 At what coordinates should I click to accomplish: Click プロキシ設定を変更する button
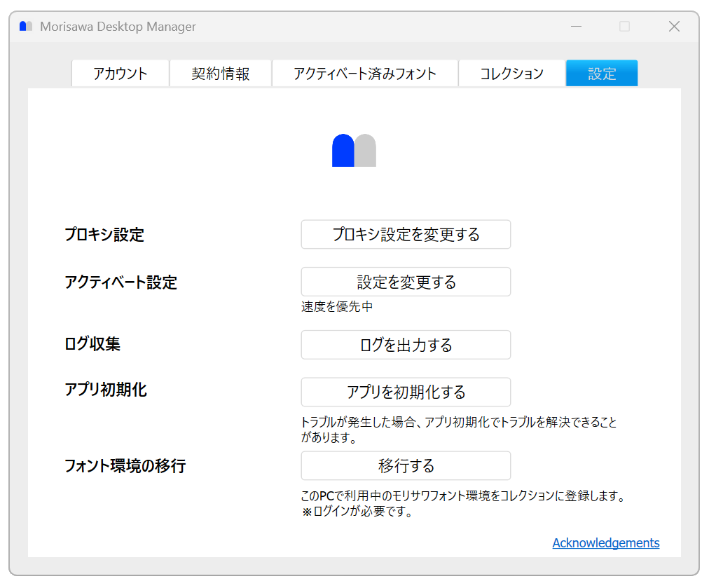point(406,234)
